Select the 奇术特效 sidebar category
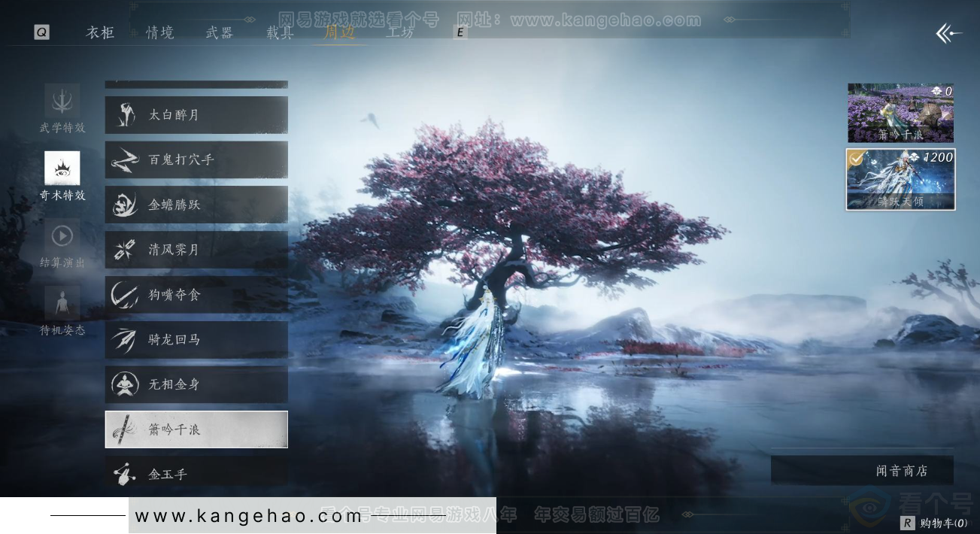980x534 pixels. pos(62,177)
